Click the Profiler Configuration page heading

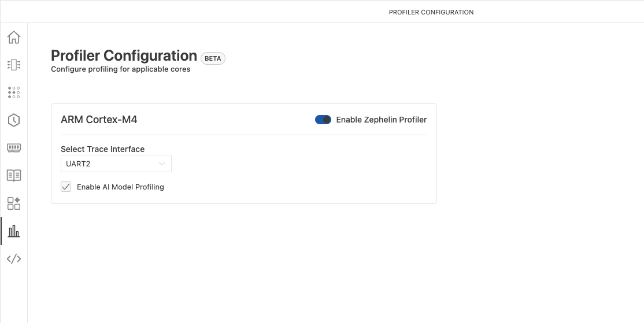coord(124,55)
